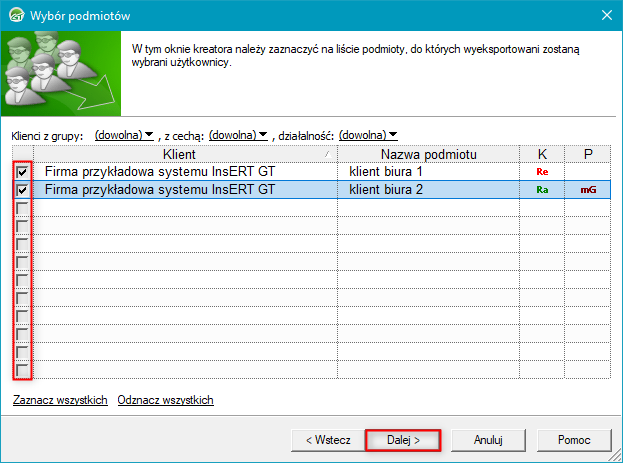Sort by the Klient column header

point(186,154)
